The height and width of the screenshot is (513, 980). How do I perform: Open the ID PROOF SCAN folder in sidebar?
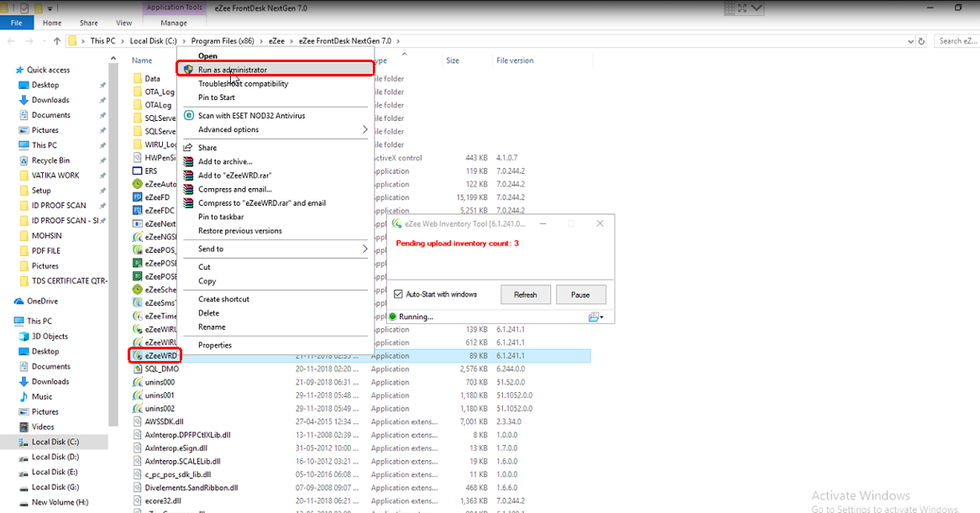coord(59,206)
